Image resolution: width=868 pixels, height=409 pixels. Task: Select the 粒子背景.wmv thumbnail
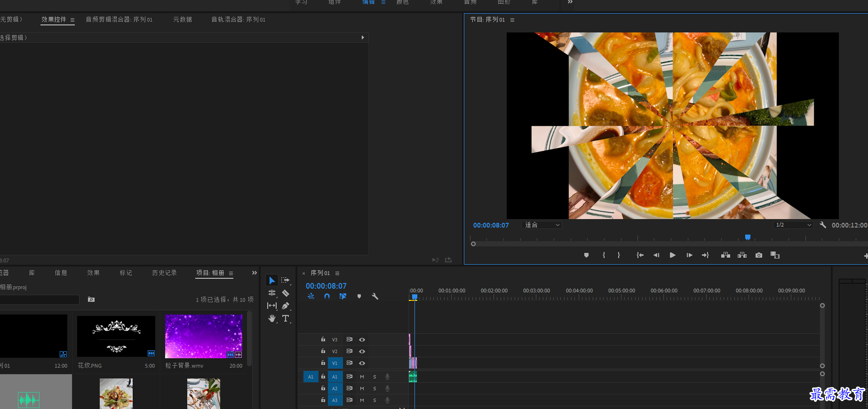click(x=204, y=336)
